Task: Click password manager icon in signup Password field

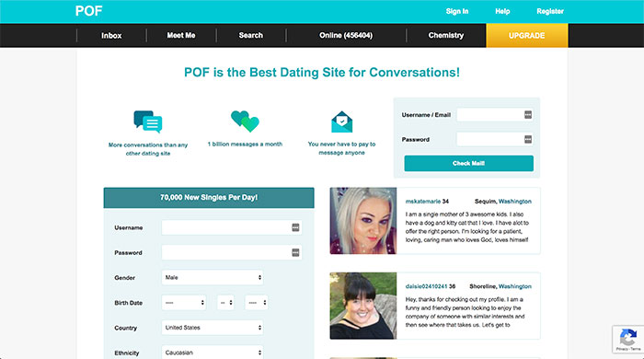Action: (x=295, y=252)
